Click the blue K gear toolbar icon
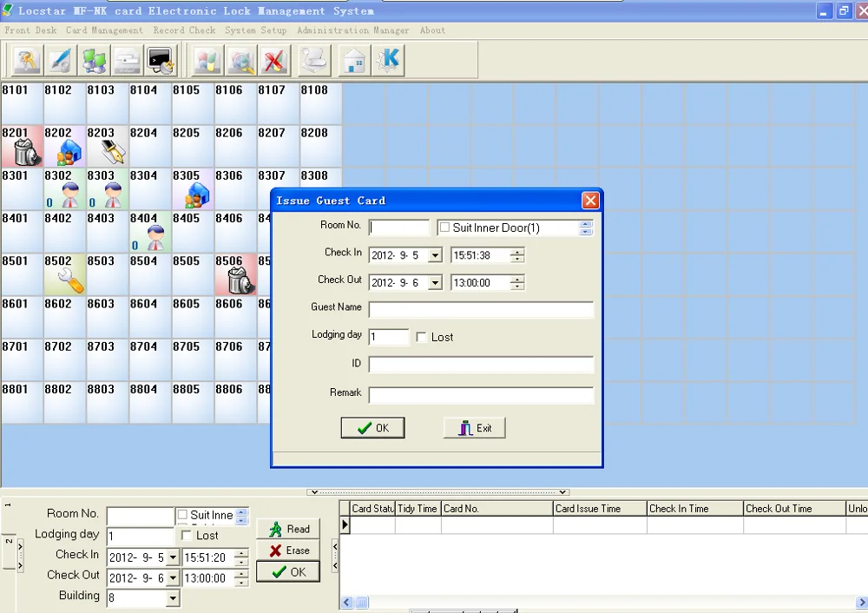 pyautogui.click(x=387, y=61)
